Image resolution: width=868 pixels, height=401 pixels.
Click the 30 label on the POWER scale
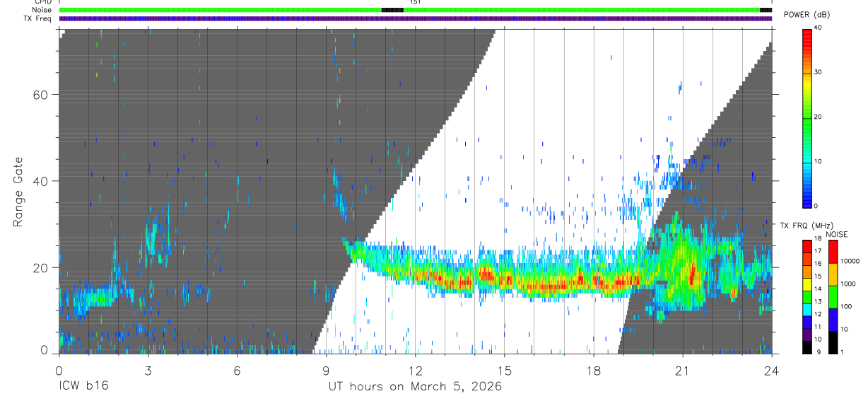(x=819, y=72)
